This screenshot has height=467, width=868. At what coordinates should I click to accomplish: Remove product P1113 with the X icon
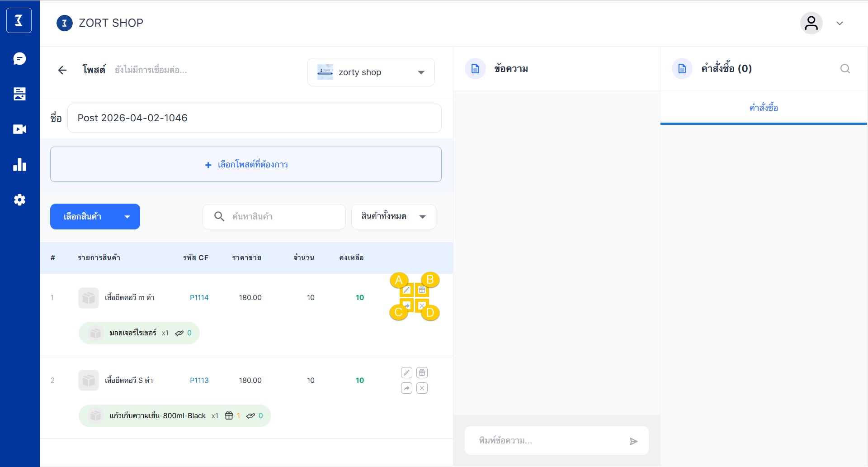[422, 388]
